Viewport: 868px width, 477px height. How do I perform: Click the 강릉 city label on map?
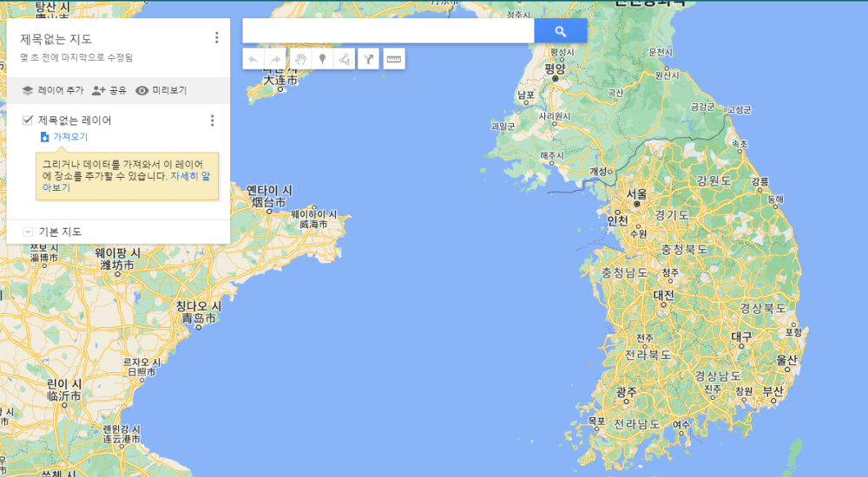[760, 181]
